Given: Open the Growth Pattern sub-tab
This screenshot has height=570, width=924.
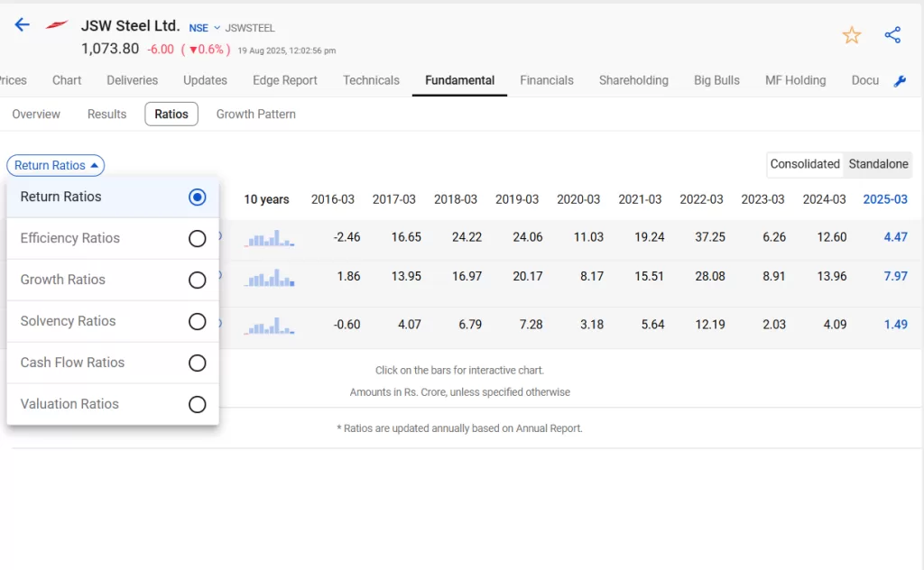Looking at the screenshot, I should (x=255, y=115).
